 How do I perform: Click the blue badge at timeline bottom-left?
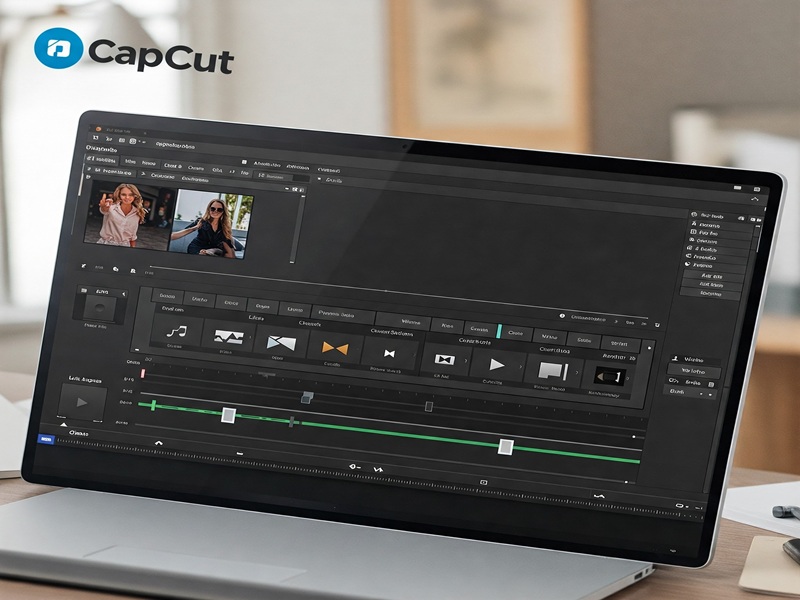pyautogui.click(x=46, y=439)
